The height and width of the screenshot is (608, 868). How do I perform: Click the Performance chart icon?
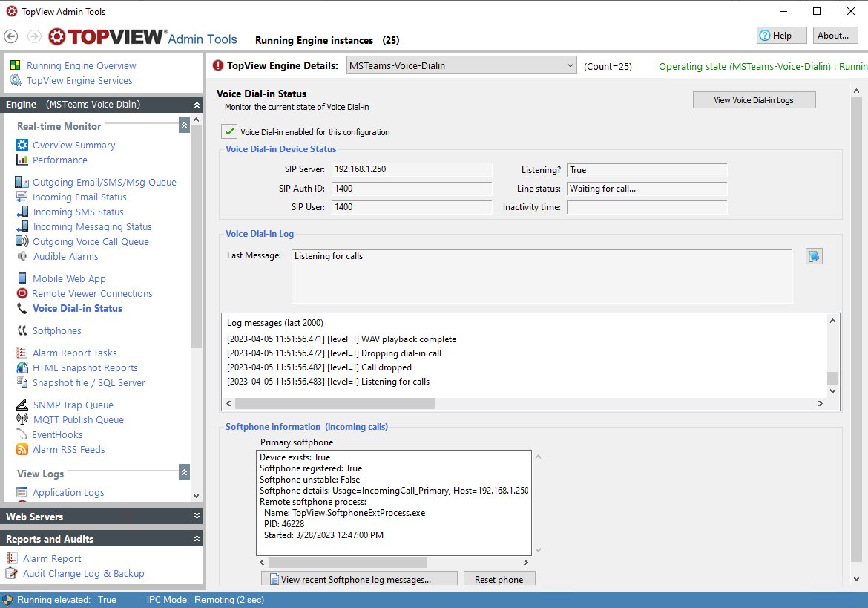[x=22, y=160]
